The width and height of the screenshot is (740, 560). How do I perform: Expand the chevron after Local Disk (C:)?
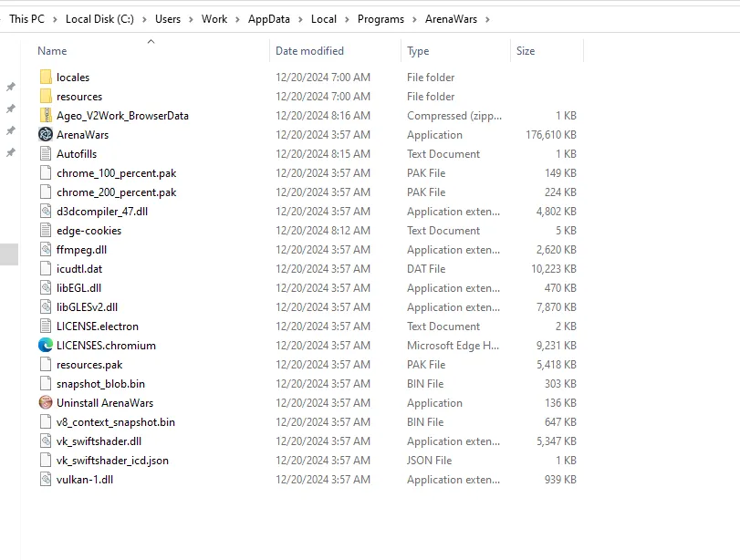click(x=145, y=19)
